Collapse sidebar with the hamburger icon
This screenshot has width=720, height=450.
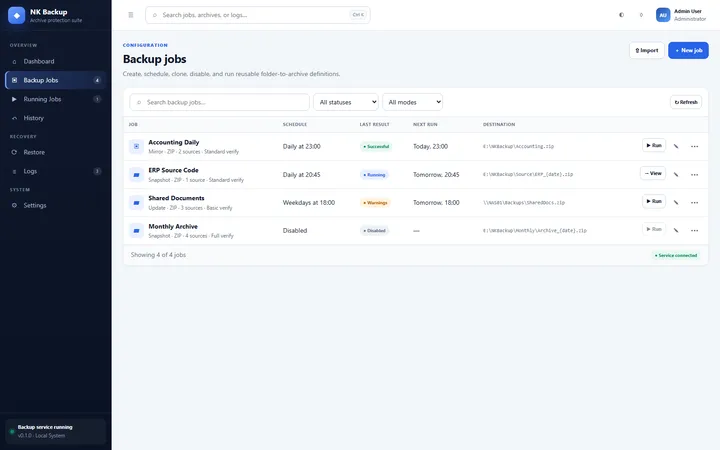131,15
